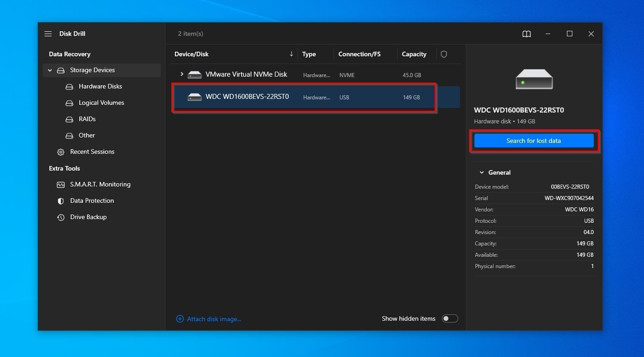Screen dimensions: 644x357
Task: Click the 149 GB capacity cell in list
Action: pyautogui.click(x=412, y=97)
